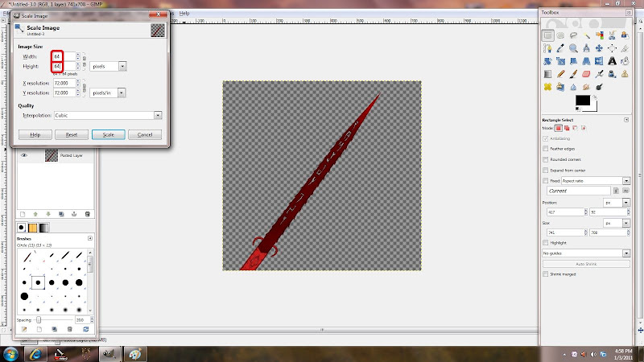The image size is (644, 362).
Task: Toggle width/height chain link in Scale Image
Action: click(85, 61)
